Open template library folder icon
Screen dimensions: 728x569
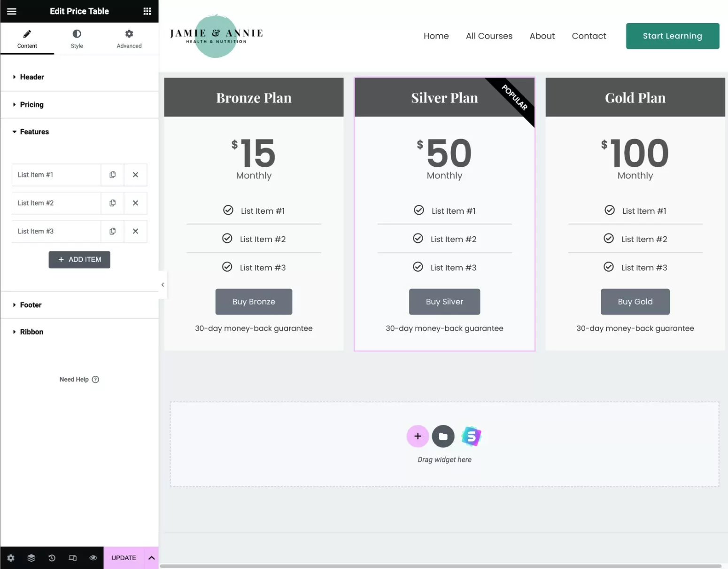tap(443, 436)
